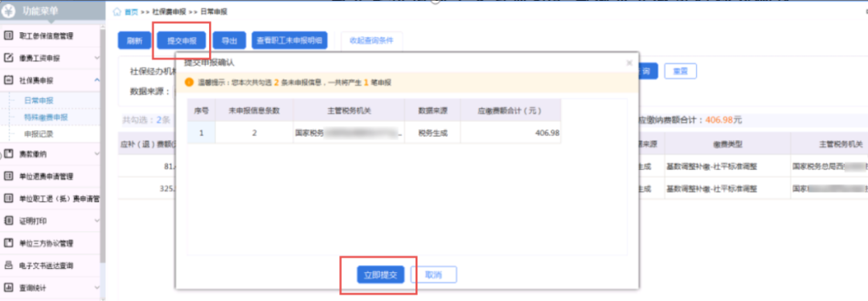Close the 提交申报确认 dialog with X

(x=628, y=63)
